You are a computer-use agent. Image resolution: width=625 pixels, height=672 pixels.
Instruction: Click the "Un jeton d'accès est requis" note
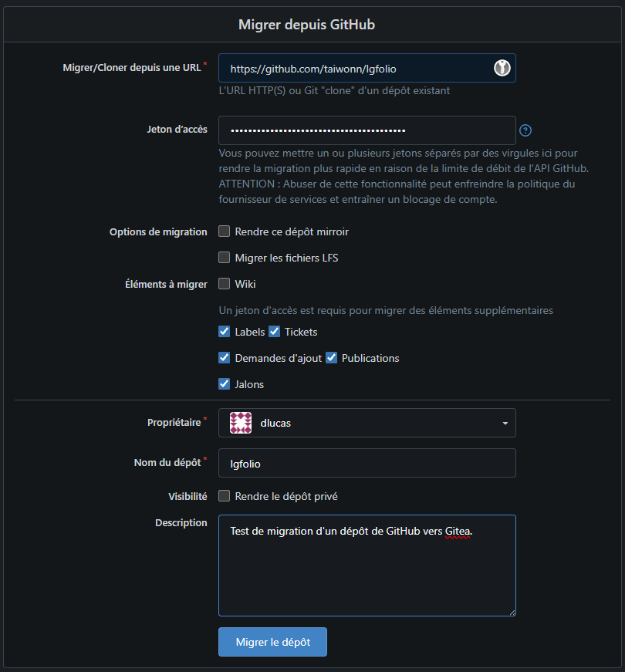386,310
